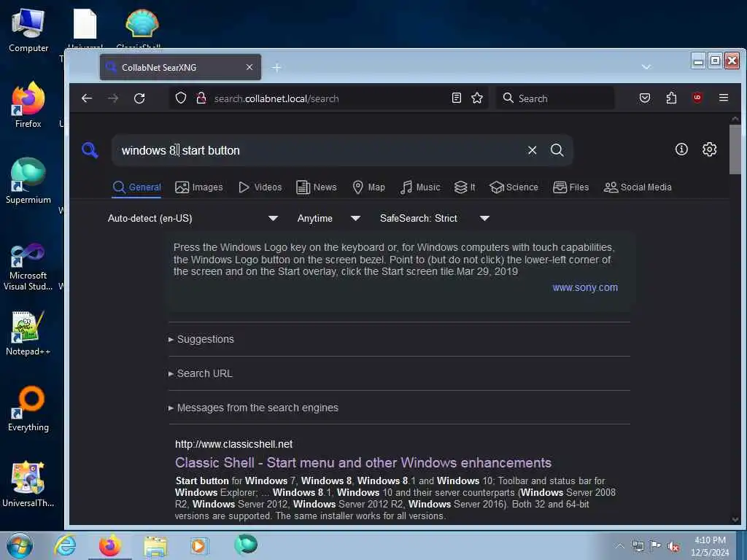Launch Internet Explorer from taskbar
The height and width of the screenshot is (560, 747).
coord(65,545)
